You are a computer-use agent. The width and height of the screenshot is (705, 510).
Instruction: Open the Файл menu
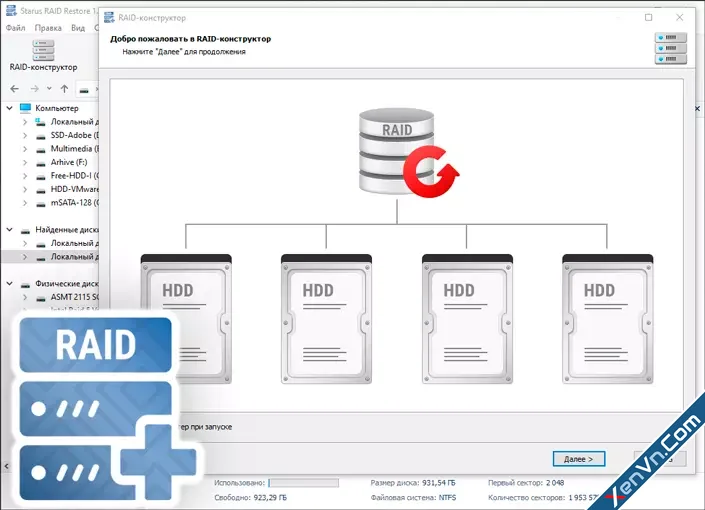15,28
